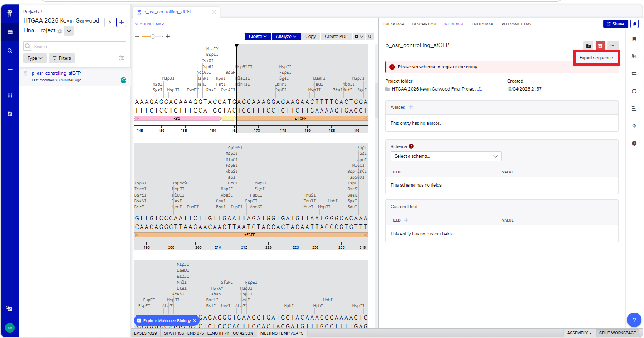Click the search input in projects panel
This screenshot has height=338, width=644.
pos(75,46)
